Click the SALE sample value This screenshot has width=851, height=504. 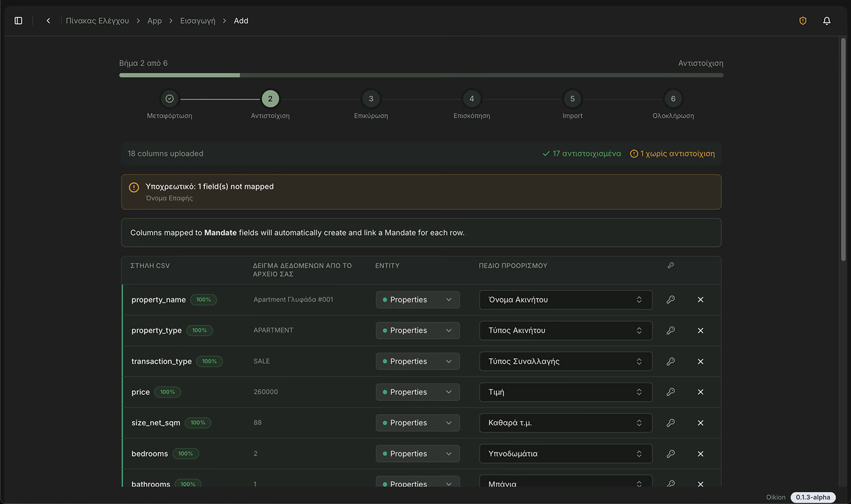[x=261, y=361]
